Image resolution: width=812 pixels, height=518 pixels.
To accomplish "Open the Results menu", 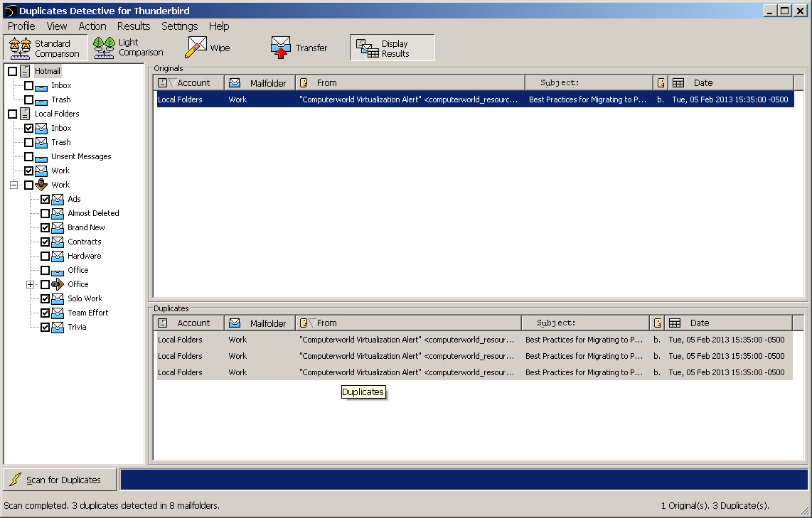I will (x=134, y=26).
